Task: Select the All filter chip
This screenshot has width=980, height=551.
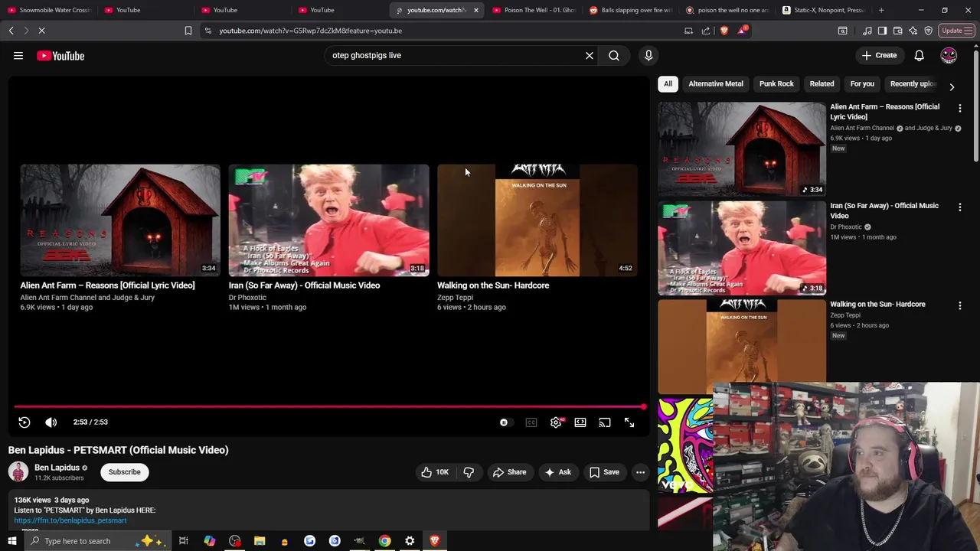Action: click(668, 84)
